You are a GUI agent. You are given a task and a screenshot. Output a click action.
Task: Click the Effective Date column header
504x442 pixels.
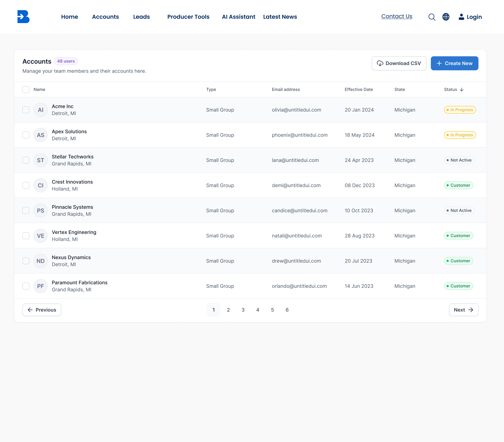coord(359,90)
